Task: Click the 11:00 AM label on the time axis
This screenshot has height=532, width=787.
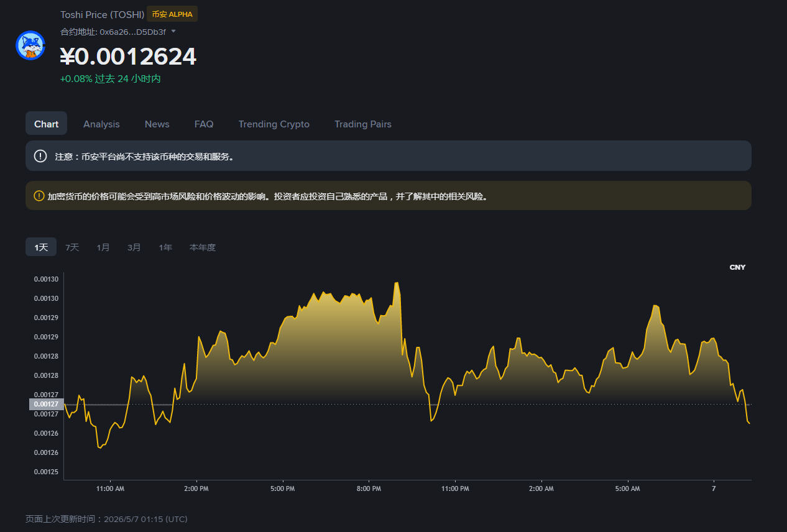Action: click(x=110, y=488)
